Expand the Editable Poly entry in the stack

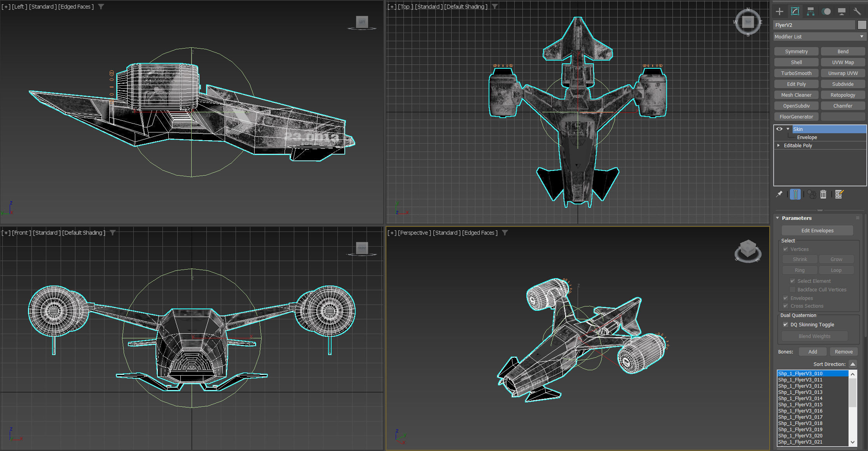pyautogui.click(x=778, y=145)
